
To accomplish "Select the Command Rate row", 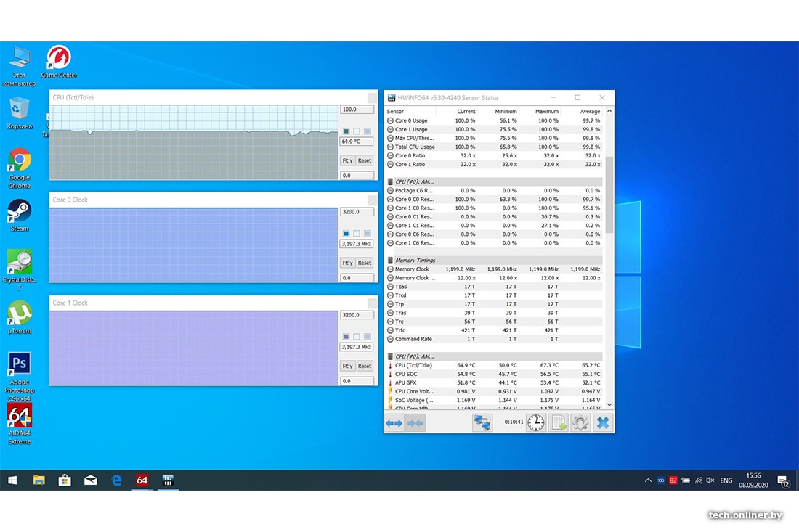I will click(x=494, y=338).
